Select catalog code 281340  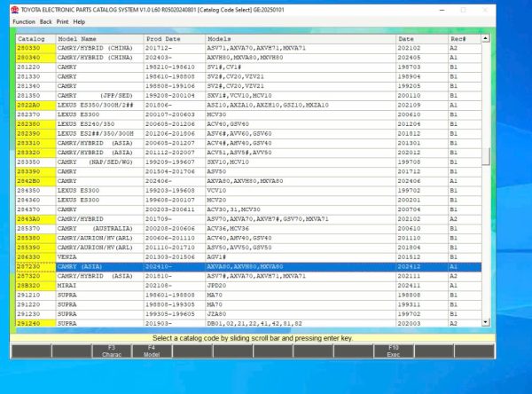tap(35, 86)
